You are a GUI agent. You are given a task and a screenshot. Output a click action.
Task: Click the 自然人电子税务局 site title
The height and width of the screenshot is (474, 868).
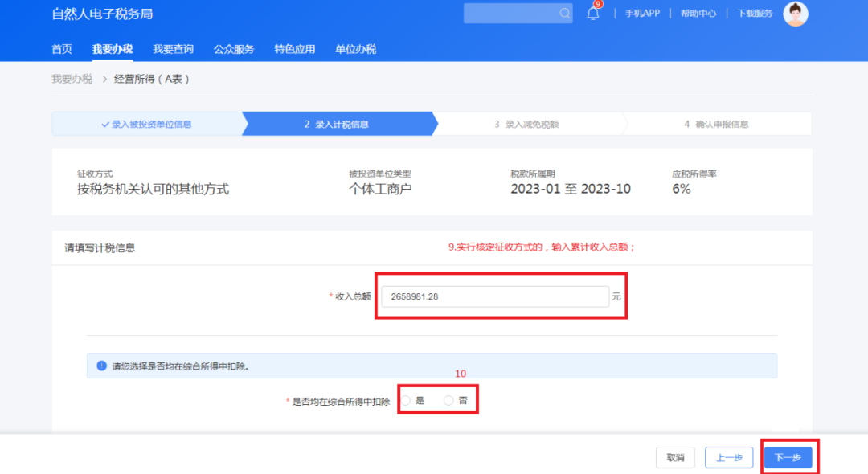(102, 14)
